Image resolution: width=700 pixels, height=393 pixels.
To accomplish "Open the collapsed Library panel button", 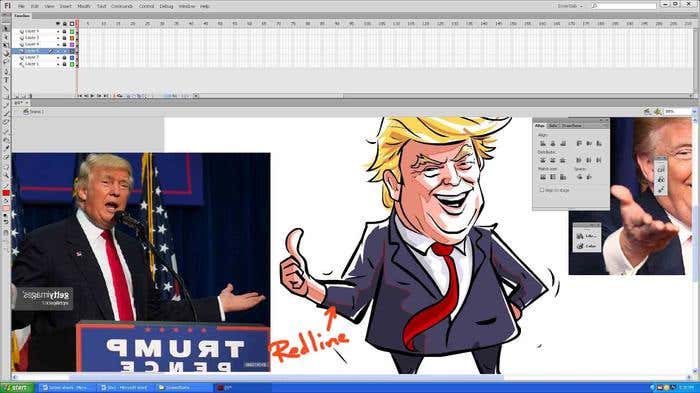I will pyautogui.click(x=587, y=236).
